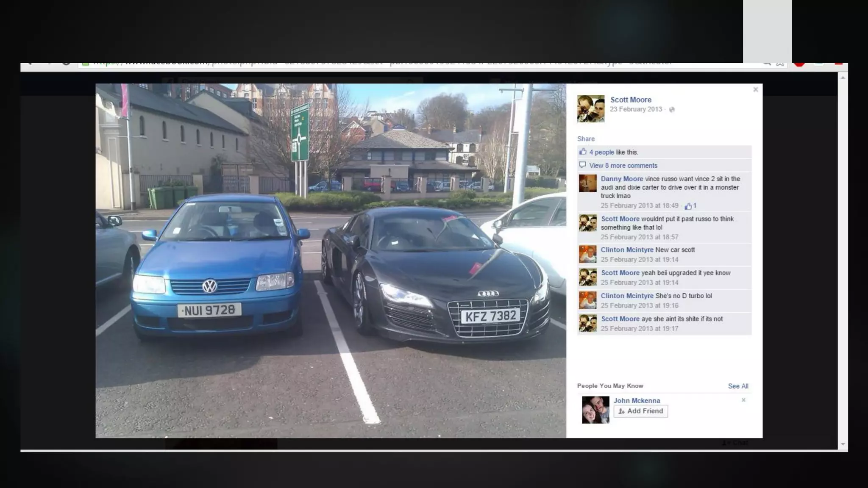Click the thumbs-up icon beside 4 people
This screenshot has width=868, height=488.
point(583,152)
